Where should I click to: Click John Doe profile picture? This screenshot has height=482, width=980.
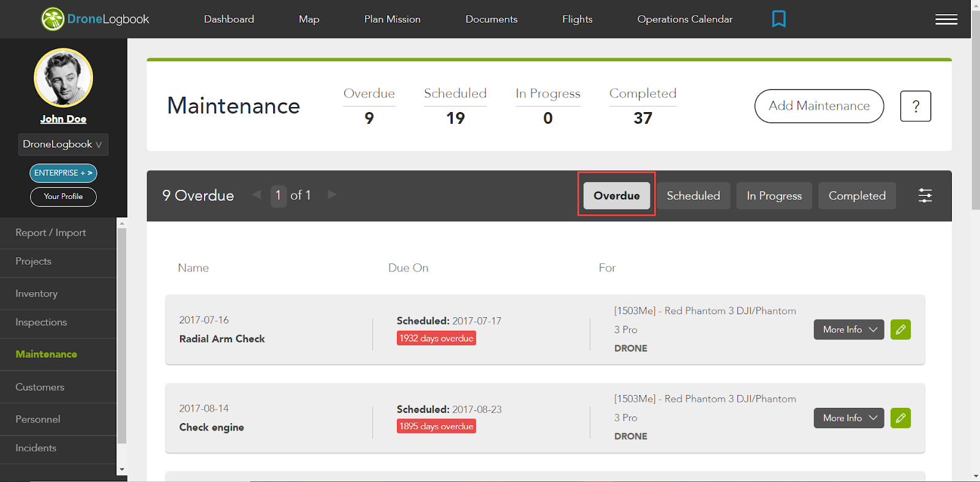coord(63,78)
